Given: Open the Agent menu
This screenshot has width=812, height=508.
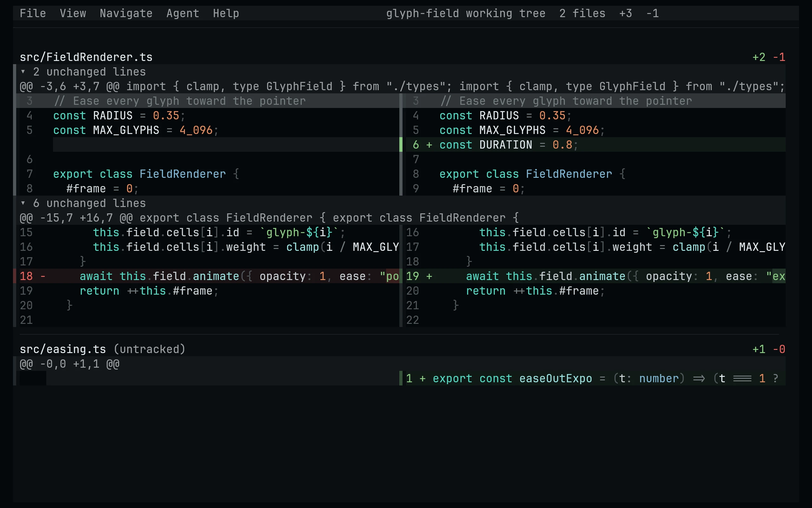Looking at the screenshot, I should tap(182, 13).
